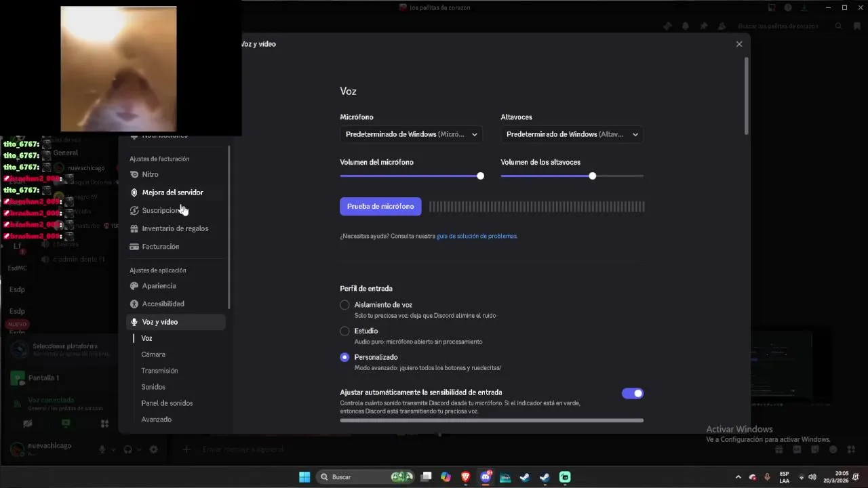Screen dimensions: 868x488
Task: Mute microphone in Discord user panel
Action: [102, 449]
